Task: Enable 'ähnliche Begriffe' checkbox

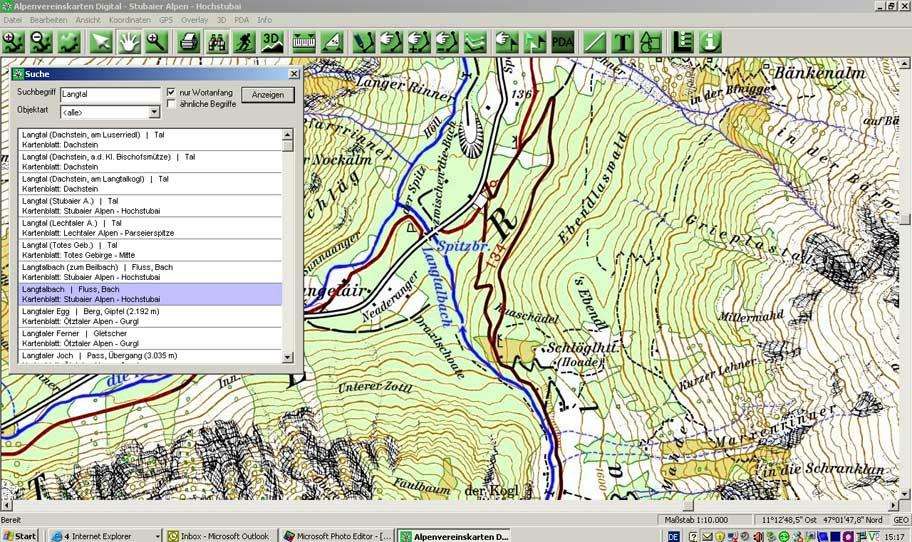Action: click(171, 104)
